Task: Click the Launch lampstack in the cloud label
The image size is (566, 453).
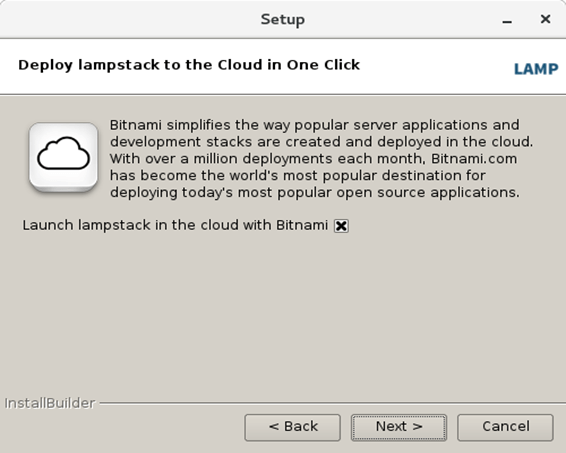Action: pyautogui.click(x=175, y=225)
